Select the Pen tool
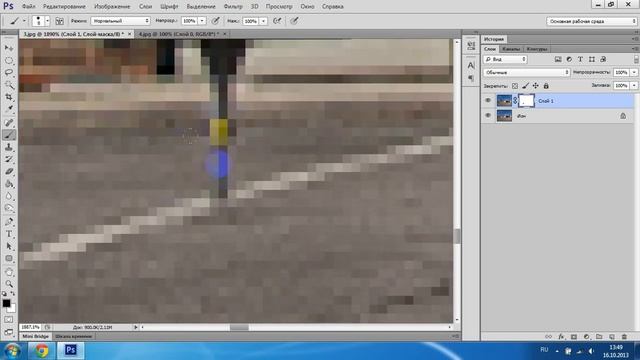 (9, 222)
